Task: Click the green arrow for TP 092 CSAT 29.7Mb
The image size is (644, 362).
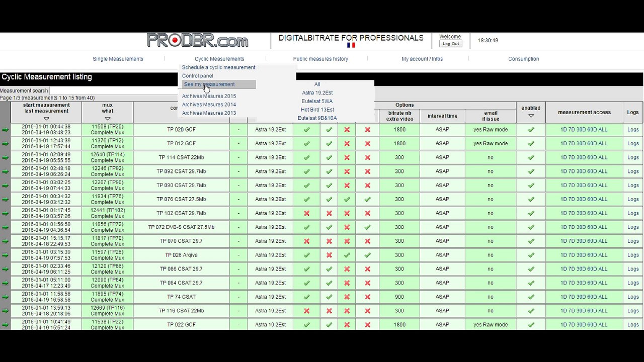Action: click(x=5, y=171)
